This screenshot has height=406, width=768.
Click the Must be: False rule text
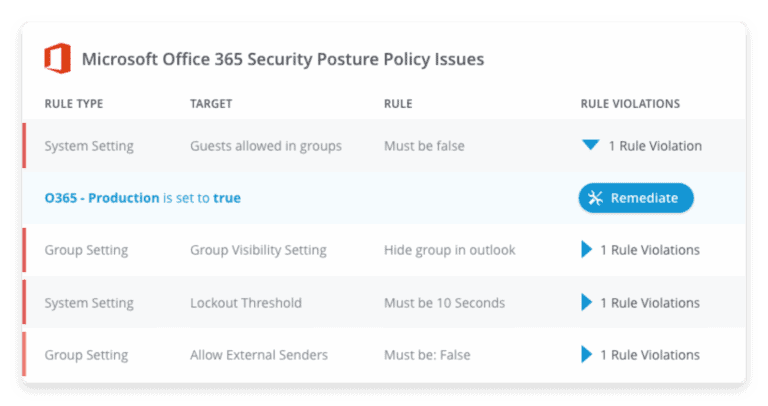point(427,355)
